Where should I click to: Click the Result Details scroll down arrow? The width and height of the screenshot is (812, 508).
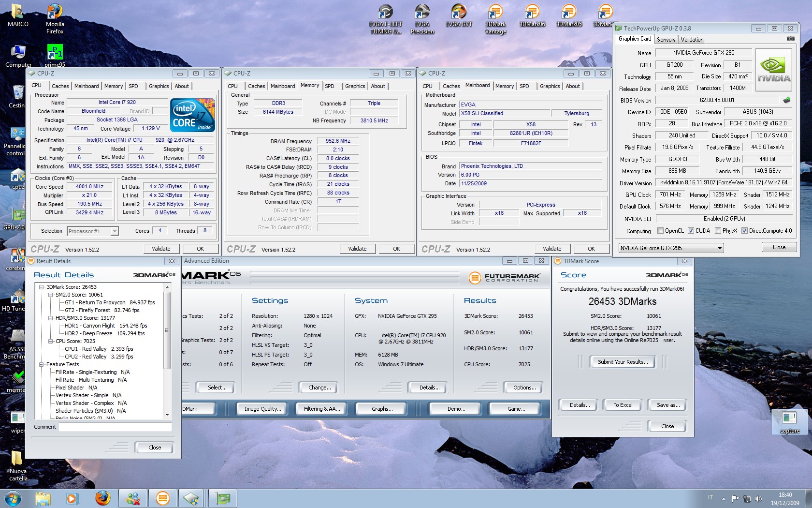pyautogui.click(x=167, y=415)
